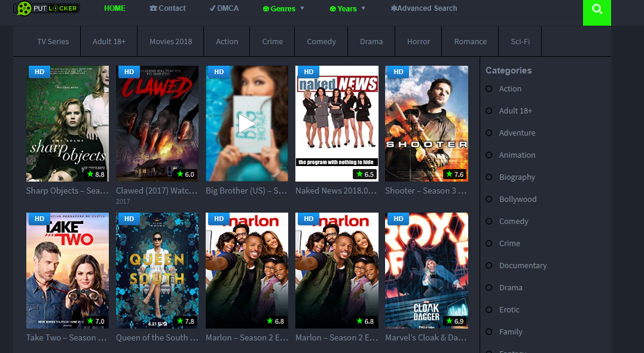
Task: Select the Biography category bullet
Action: click(x=489, y=177)
